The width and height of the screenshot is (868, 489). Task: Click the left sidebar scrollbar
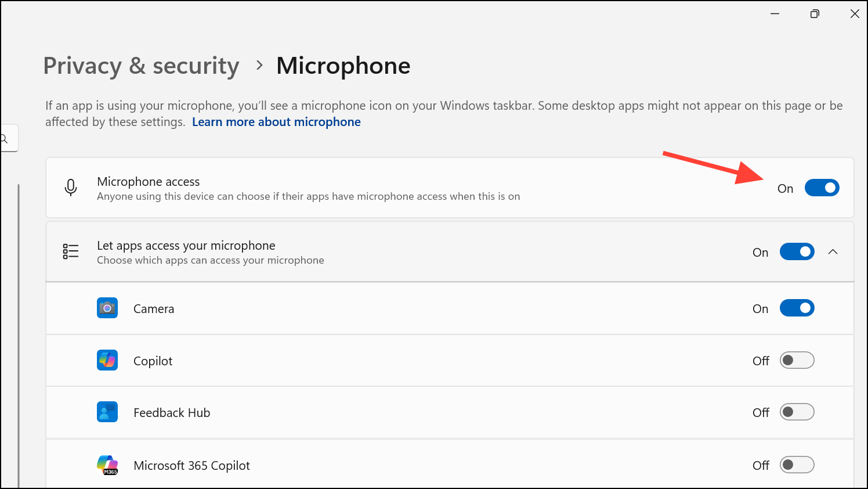click(19, 331)
